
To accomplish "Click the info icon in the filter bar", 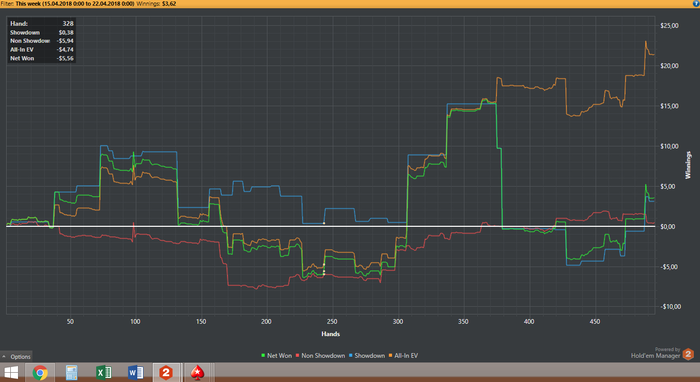I will point(696,3).
